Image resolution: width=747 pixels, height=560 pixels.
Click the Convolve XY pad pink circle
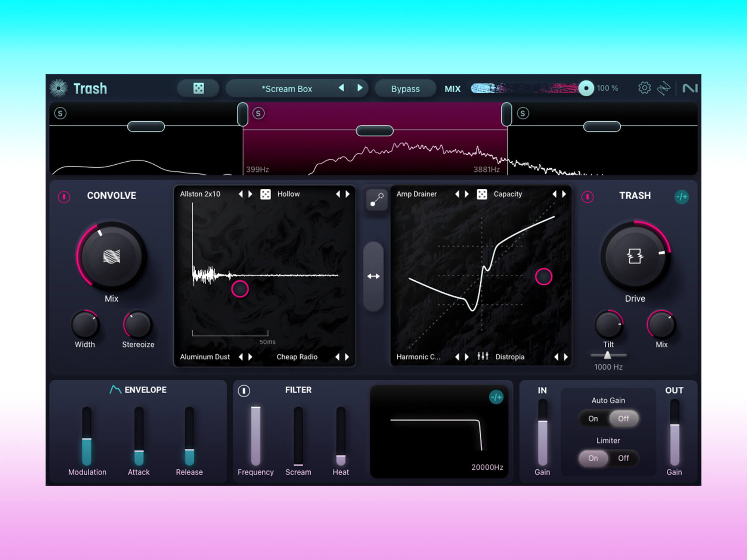[x=240, y=289]
